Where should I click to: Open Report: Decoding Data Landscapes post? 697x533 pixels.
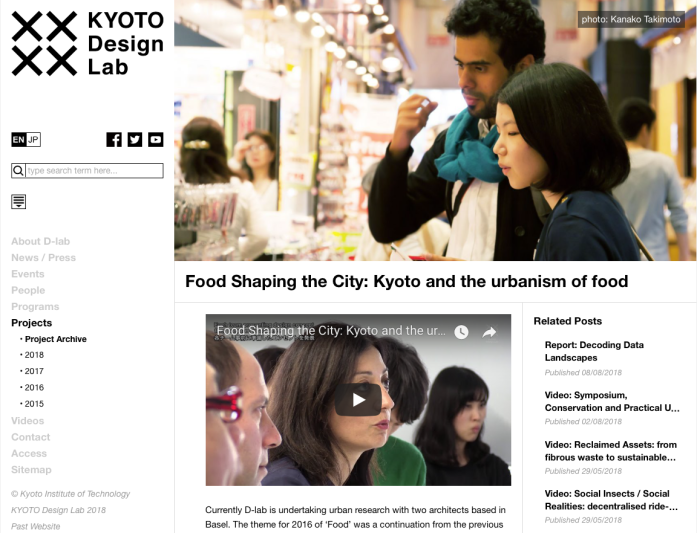[594, 351]
